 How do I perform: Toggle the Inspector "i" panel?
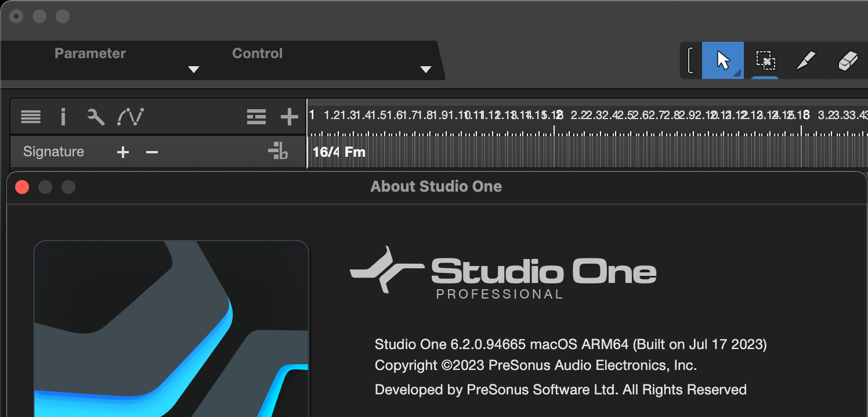63,117
